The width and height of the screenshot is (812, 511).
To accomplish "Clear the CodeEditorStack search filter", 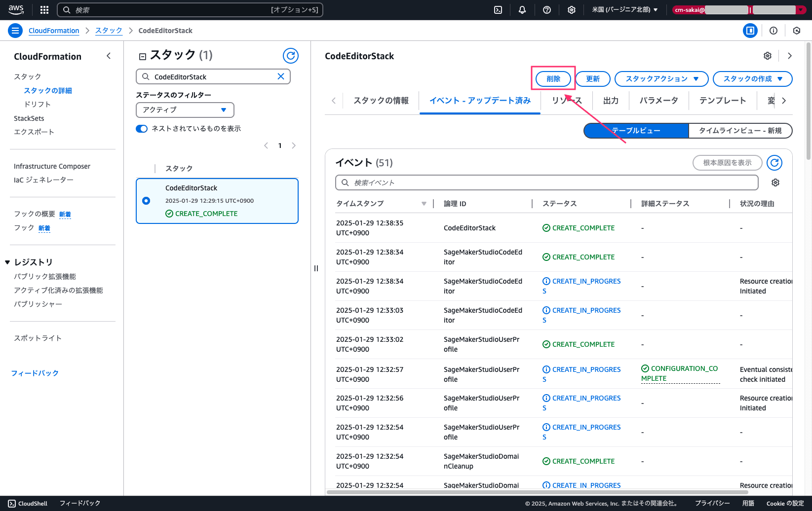I will tap(281, 76).
